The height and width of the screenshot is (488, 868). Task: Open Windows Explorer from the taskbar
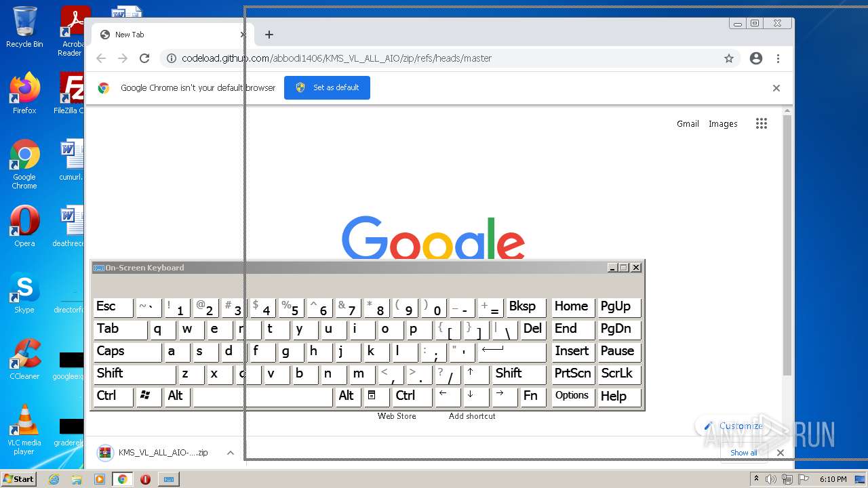[x=77, y=479]
